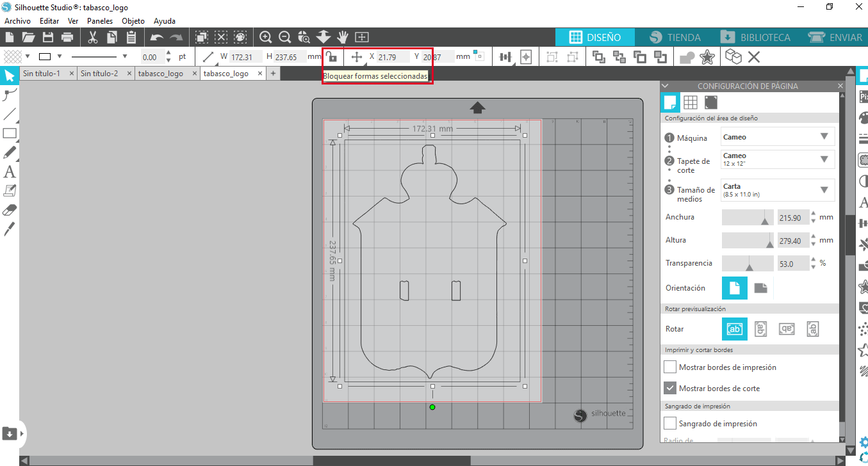Choose the freehand pencil tool
Image resolution: width=868 pixels, height=466 pixels.
(x=10, y=153)
